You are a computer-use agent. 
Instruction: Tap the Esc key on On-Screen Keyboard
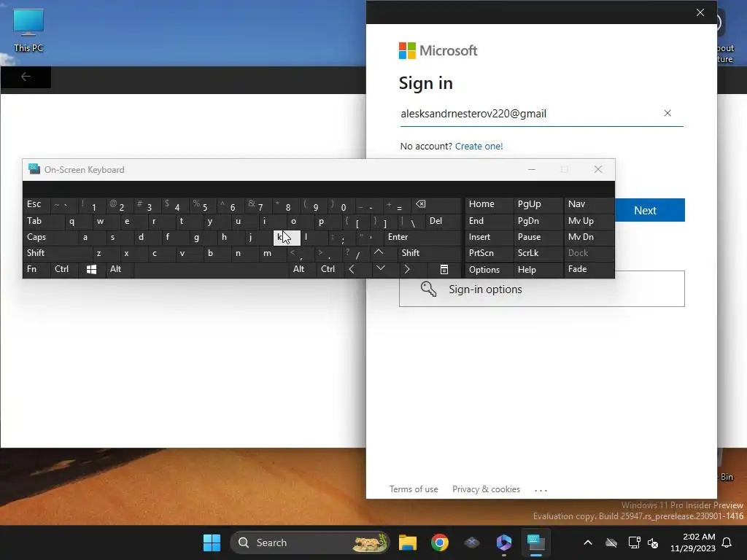click(x=36, y=205)
